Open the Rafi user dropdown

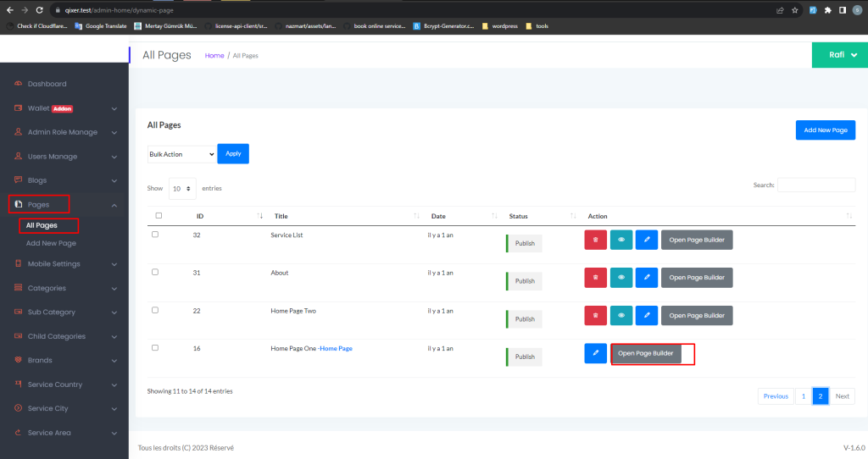tap(840, 55)
